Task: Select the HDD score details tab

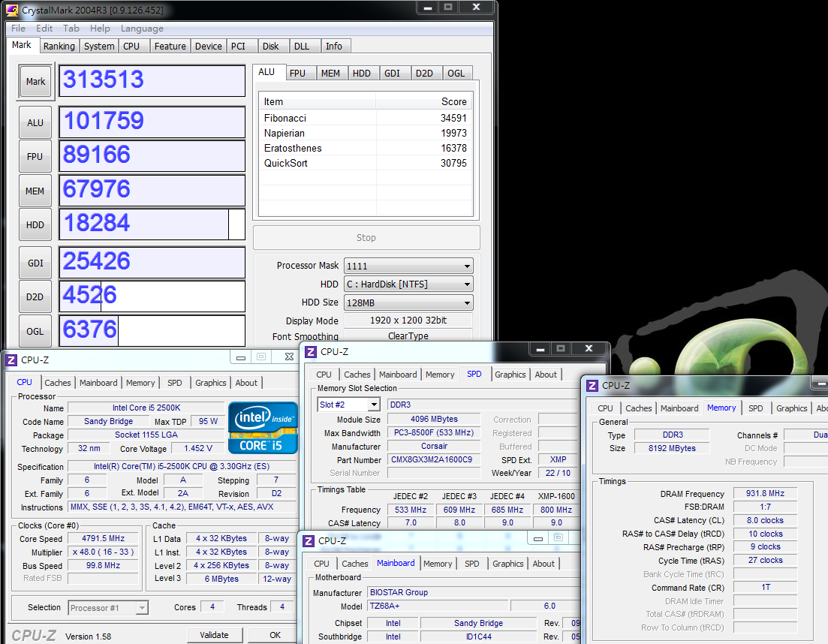Action: point(362,74)
